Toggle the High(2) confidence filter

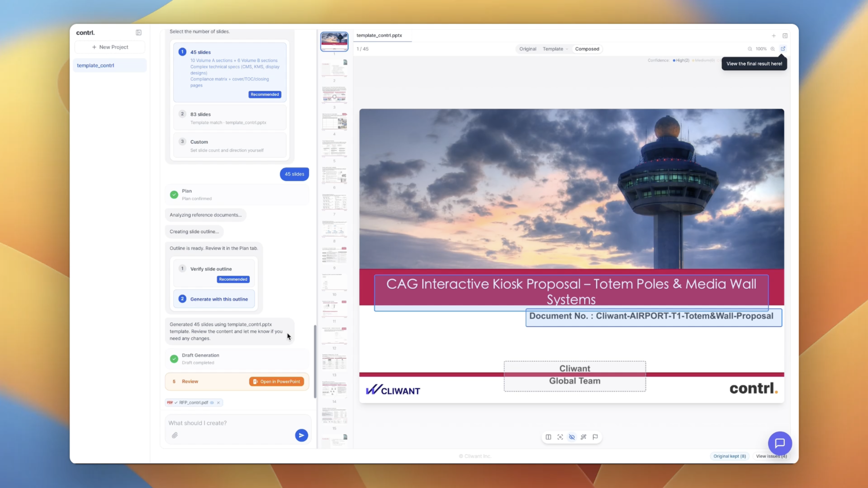[681, 60]
